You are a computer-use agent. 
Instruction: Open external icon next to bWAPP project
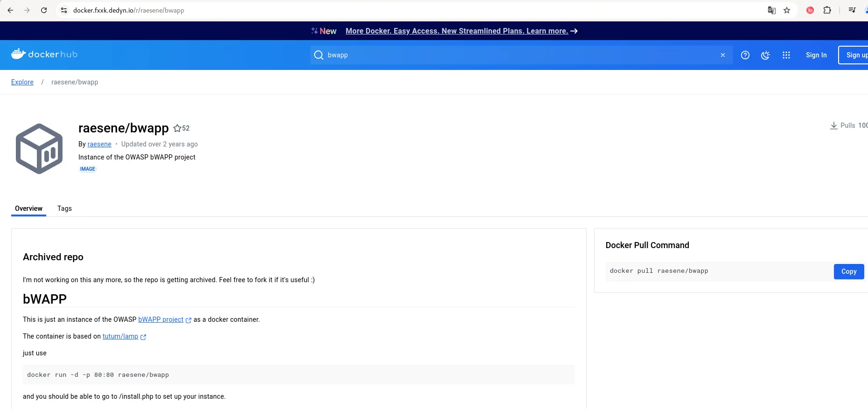click(x=189, y=320)
